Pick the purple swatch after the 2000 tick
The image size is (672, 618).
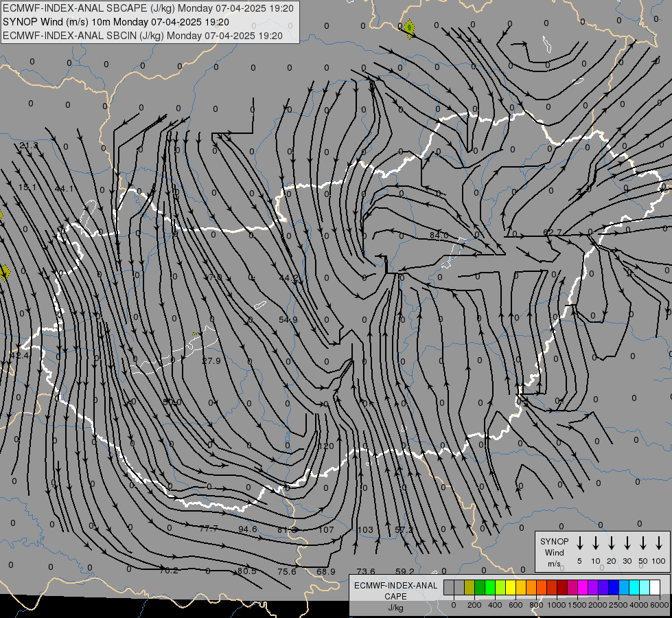[603, 588]
